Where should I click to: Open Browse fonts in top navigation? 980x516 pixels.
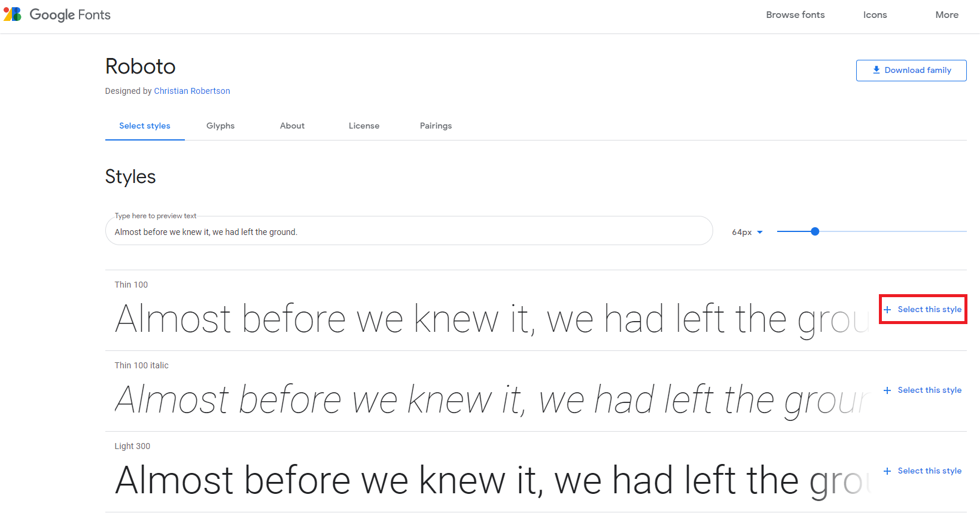tap(795, 15)
